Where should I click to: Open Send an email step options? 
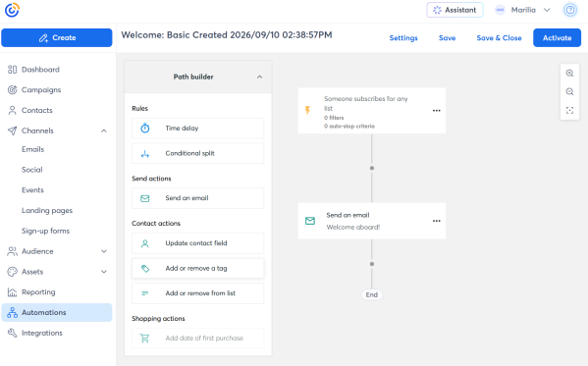click(437, 221)
